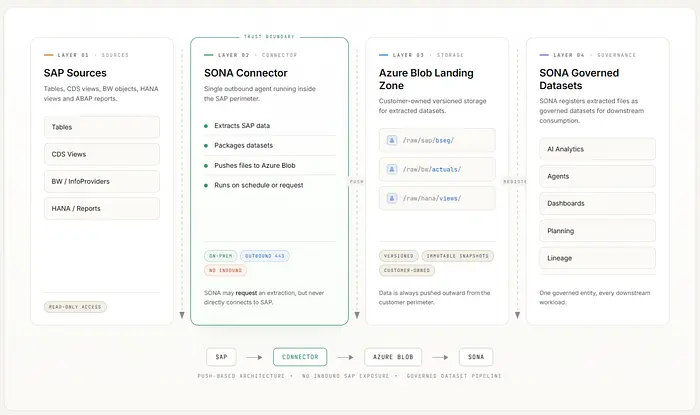Select the Tables source item
Image resolution: width=700 pixels, height=415 pixels.
pyautogui.click(x=102, y=127)
